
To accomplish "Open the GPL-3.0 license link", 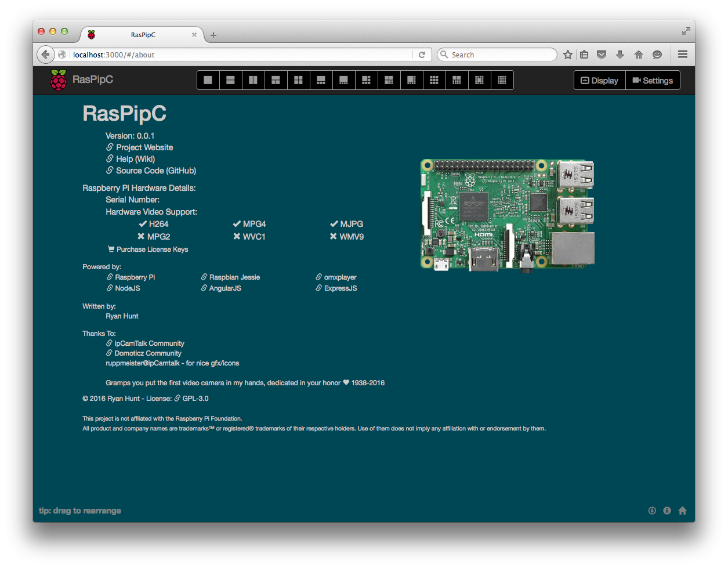I will pos(191,399).
